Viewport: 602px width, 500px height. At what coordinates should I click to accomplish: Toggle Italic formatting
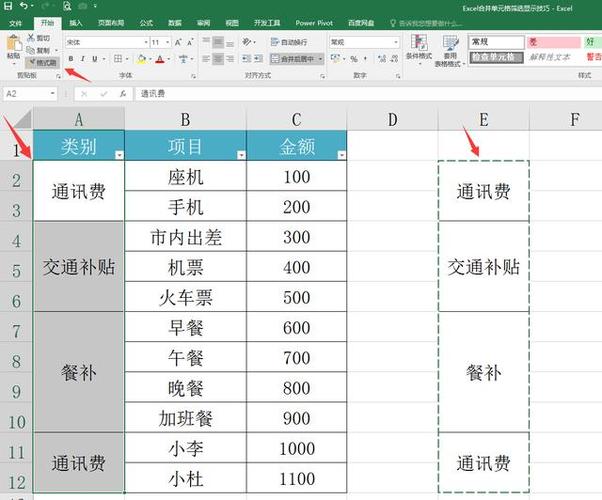pyautogui.click(x=82, y=59)
